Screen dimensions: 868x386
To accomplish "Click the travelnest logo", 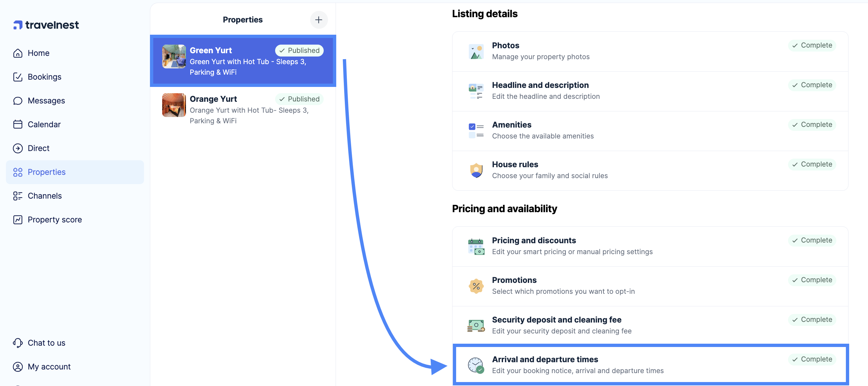I will 46,25.
